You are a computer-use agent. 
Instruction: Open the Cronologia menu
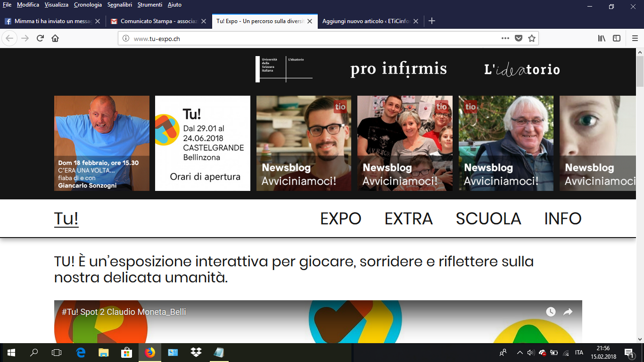pos(88,5)
